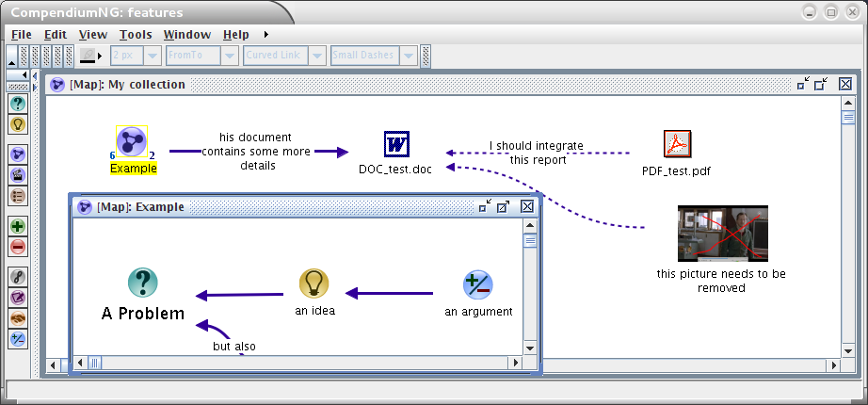Click the small blue left-pointing split arrow
The width and height of the screenshot is (868, 405).
35,76
